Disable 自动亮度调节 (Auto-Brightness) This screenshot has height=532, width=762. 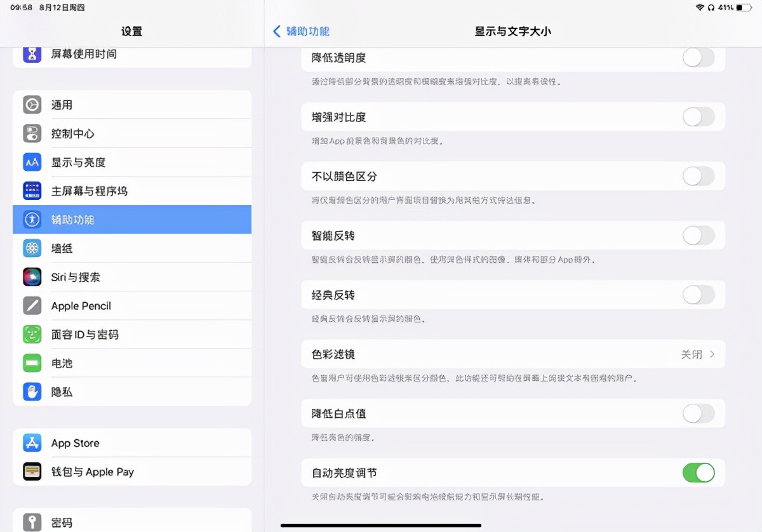(698, 472)
